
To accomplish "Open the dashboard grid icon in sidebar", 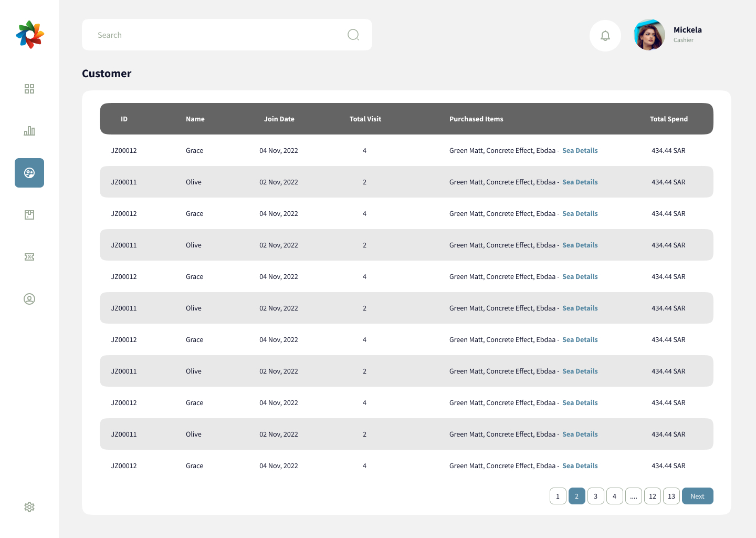I will [x=29, y=89].
